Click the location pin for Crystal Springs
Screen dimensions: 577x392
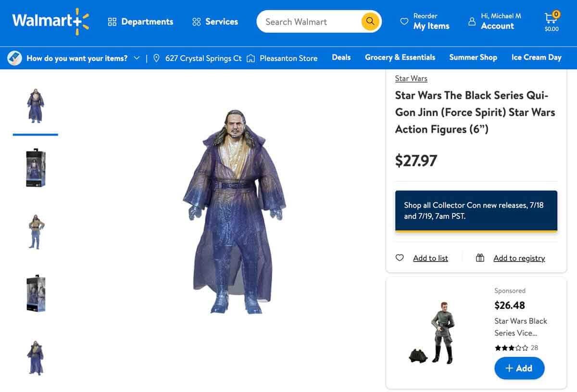pyautogui.click(x=156, y=58)
